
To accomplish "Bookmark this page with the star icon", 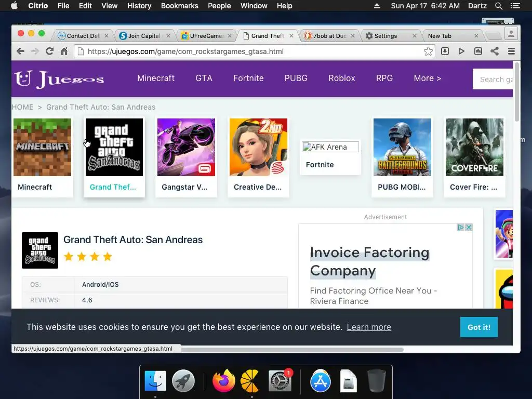I will point(428,51).
